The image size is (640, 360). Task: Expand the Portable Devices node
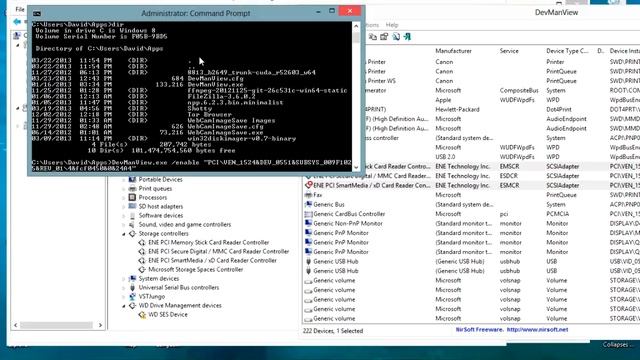124,180
